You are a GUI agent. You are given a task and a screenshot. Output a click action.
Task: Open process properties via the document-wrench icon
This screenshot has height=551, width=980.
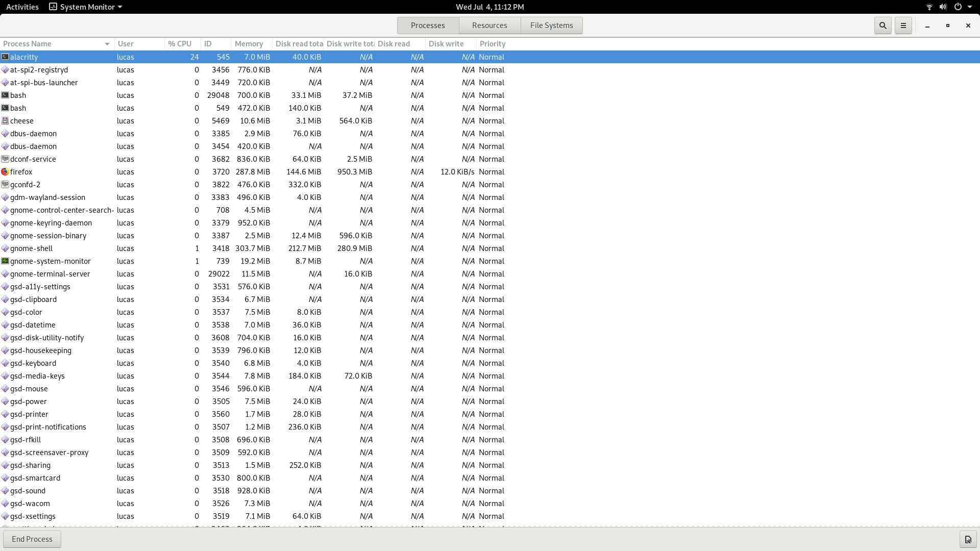(x=968, y=539)
